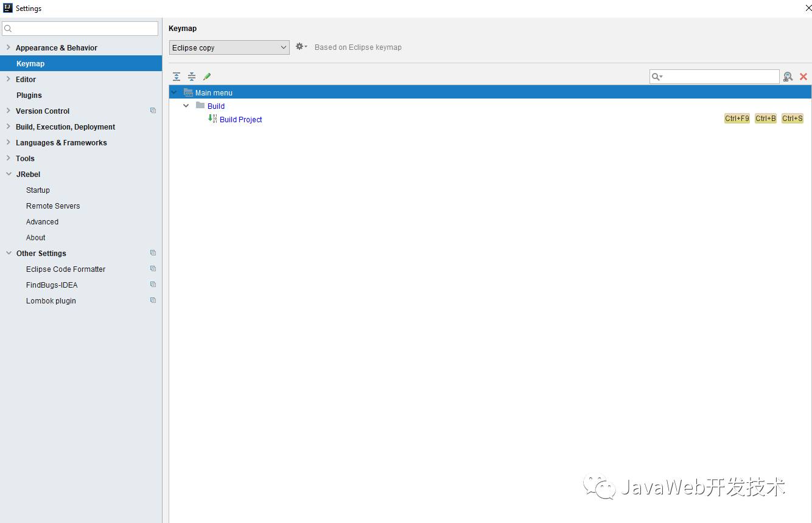Expand Languages & Frameworks section
The height and width of the screenshot is (523, 812).
coord(8,142)
